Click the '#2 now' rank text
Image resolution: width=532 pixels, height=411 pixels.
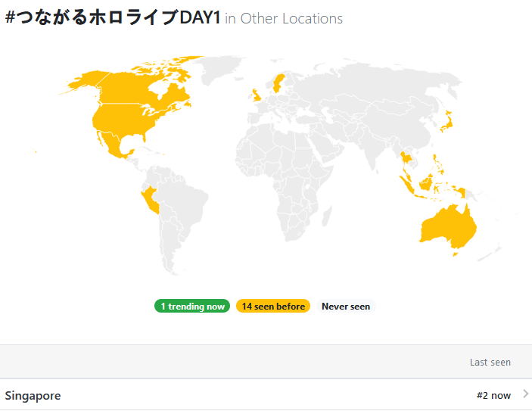click(493, 395)
